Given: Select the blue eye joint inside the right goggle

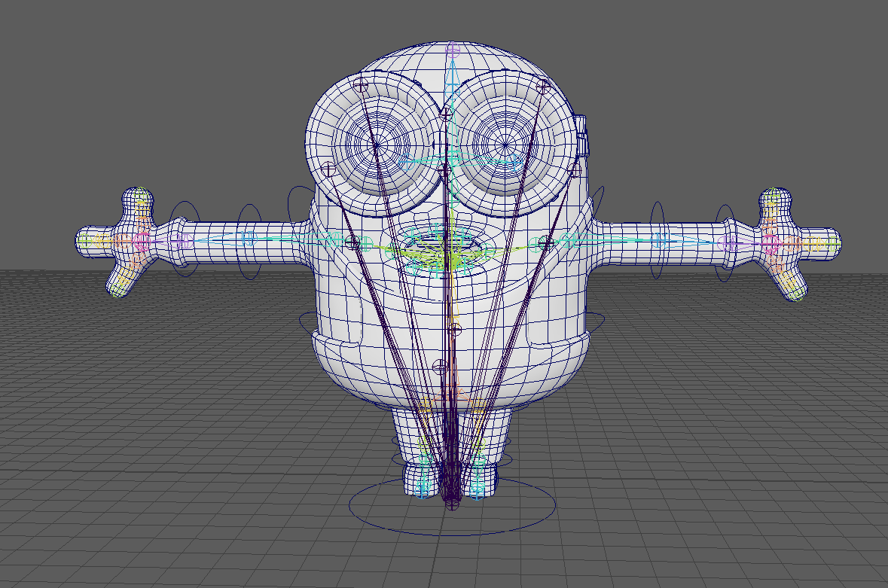Looking at the screenshot, I should pyautogui.click(x=516, y=163).
